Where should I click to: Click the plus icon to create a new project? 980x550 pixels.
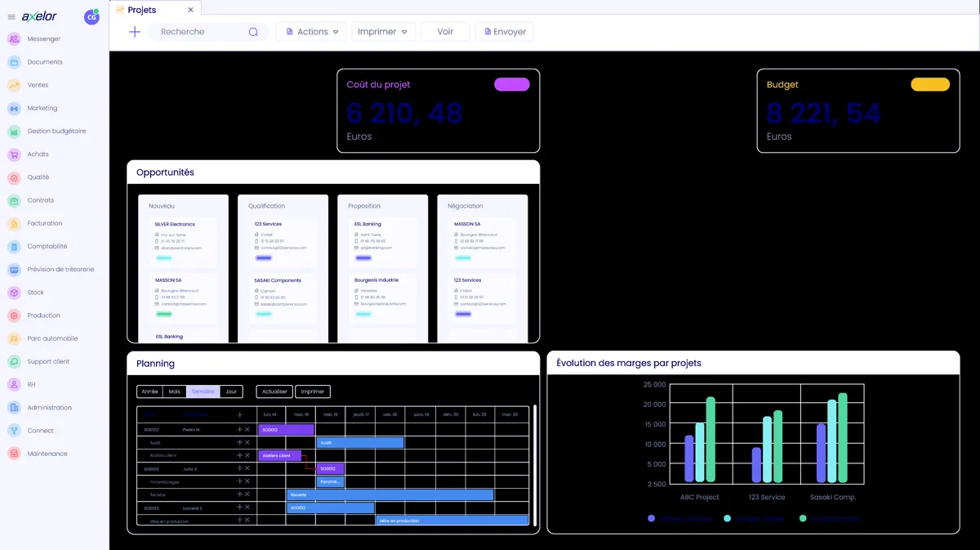(x=135, y=32)
